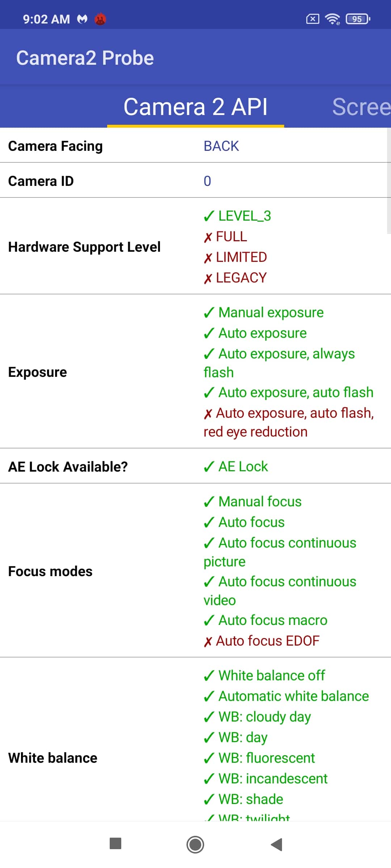Tap the Android back navigation triangle

[x=277, y=844]
